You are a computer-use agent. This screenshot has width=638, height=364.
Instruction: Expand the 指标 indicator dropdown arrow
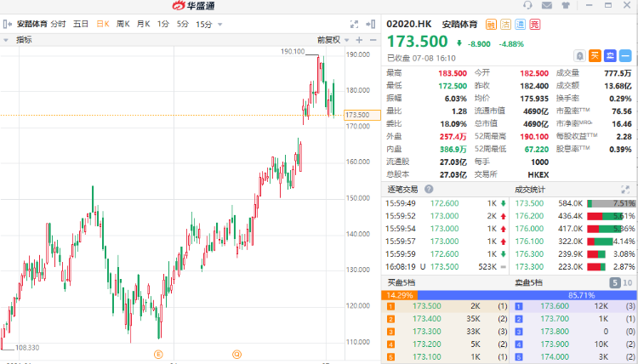(6, 40)
